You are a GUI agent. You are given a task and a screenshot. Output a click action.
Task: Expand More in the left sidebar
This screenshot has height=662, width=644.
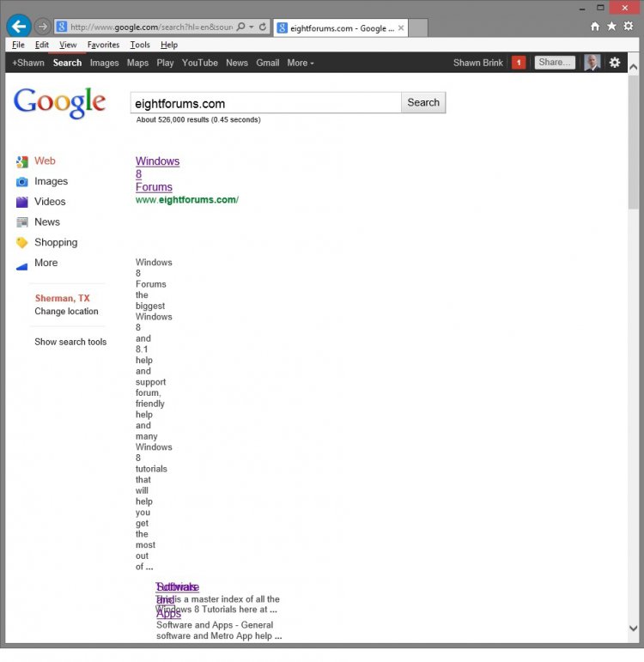[46, 263]
